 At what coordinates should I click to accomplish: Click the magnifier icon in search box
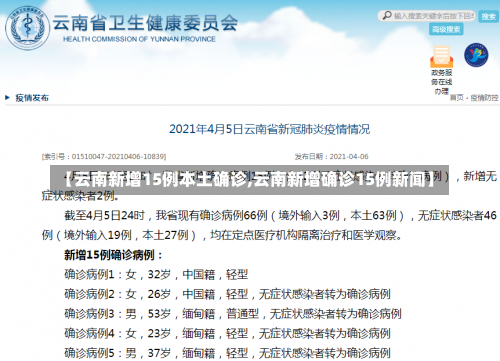click(x=387, y=15)
